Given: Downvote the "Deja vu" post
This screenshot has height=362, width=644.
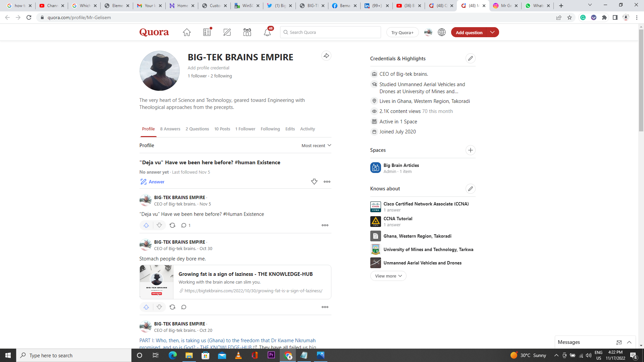Looking at the screenshot, I should 159,225.
